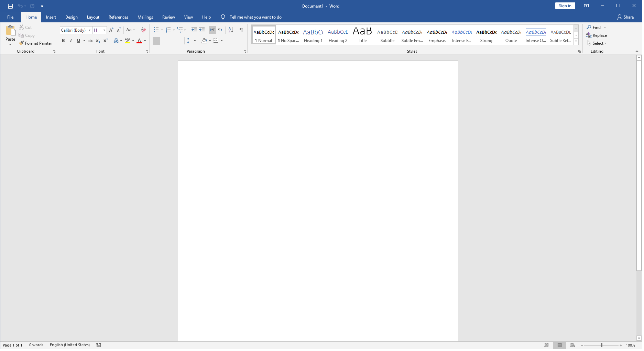Image resolution: width=644 pixels, height=351 pixels.
Task: Select the Text Highlight Color tool
Action: point(127,41)
